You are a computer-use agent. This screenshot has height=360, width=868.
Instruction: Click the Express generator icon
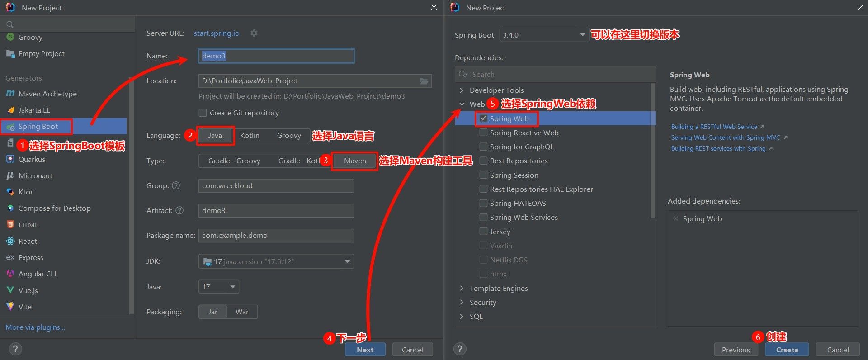[x=10, y=257]
